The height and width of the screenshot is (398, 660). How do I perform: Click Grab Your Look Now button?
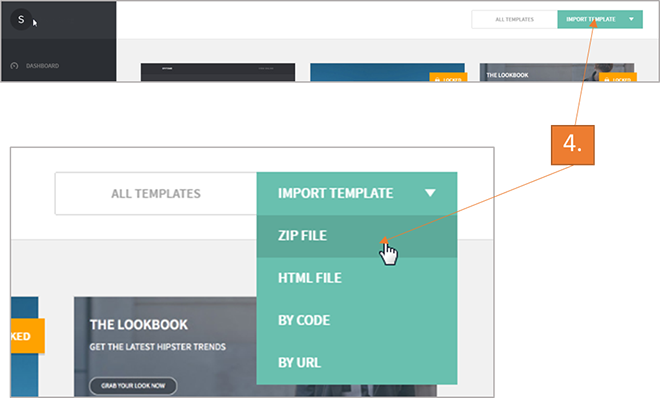pyautogui.click(x=133, y=385)
